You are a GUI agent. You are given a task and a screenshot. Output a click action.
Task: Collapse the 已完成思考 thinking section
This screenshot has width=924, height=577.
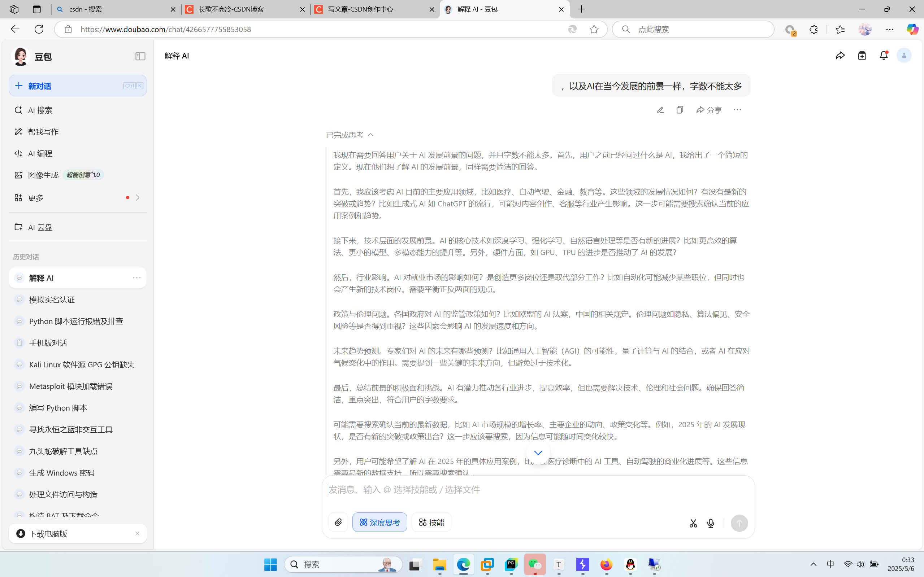[x=350, y=135]
